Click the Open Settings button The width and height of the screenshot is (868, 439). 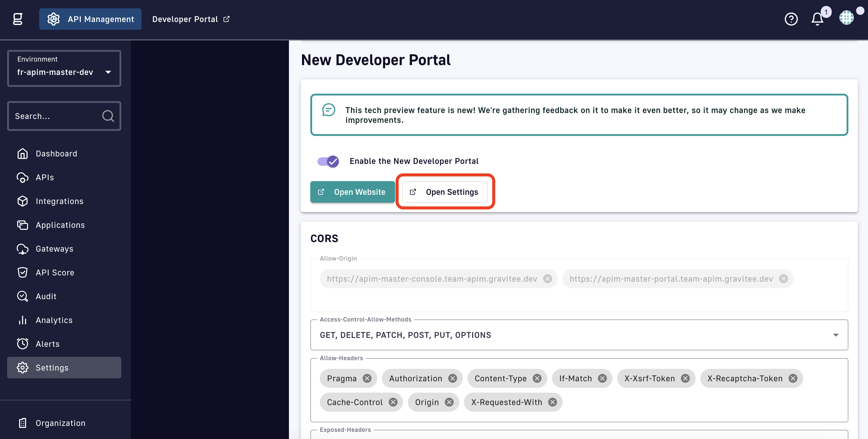click(x=444, y=192)
